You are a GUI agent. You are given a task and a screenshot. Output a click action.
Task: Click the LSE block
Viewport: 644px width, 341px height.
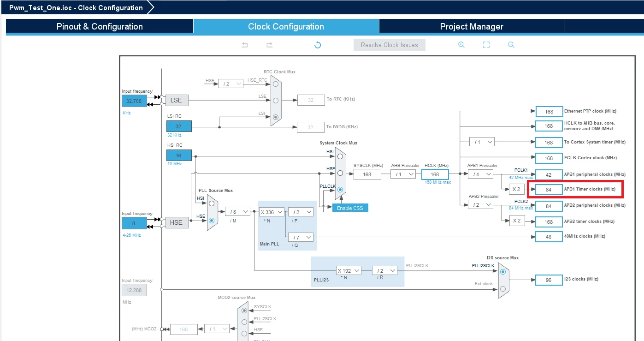pos(177,100)
